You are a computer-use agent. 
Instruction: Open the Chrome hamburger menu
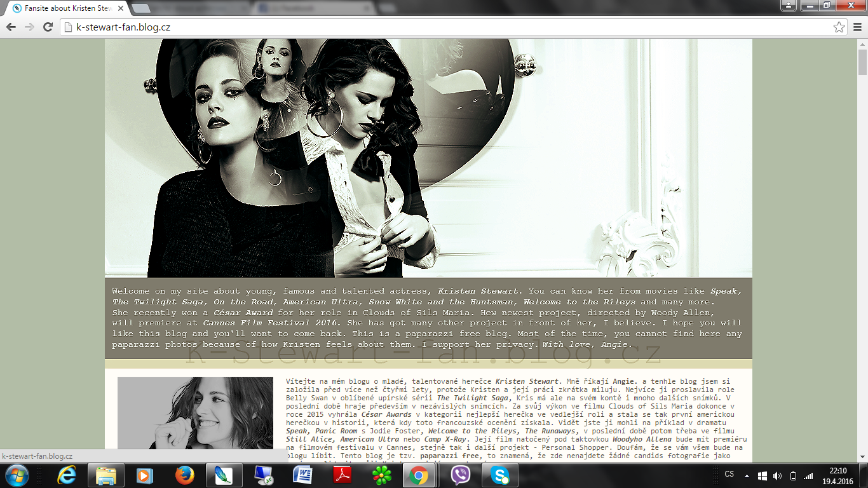point(857,27)
